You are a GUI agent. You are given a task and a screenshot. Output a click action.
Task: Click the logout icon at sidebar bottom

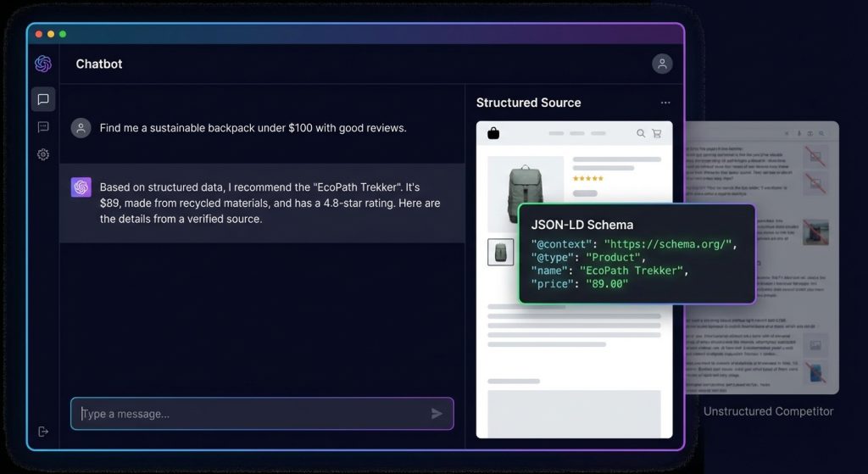click(x=43, y=431)
